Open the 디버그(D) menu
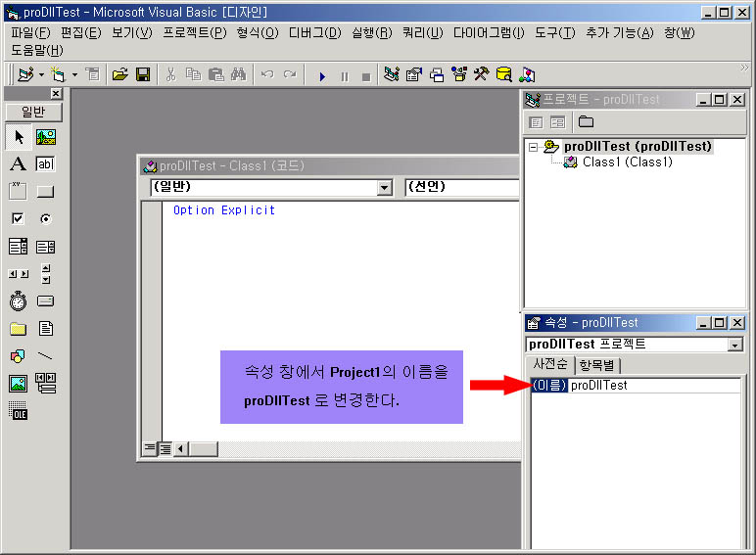The width and height of the screenshot is (756, 555). (x=315, y=32)
